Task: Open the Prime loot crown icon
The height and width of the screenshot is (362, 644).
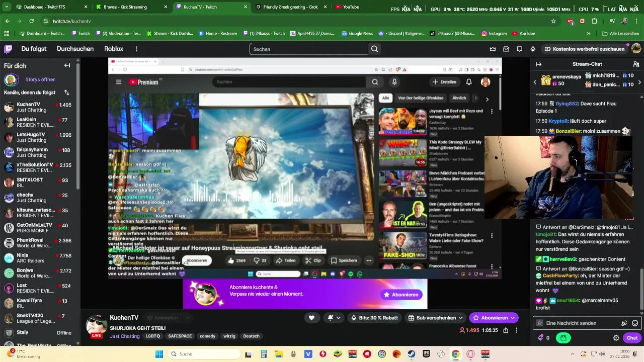Action: click(493, 49)
